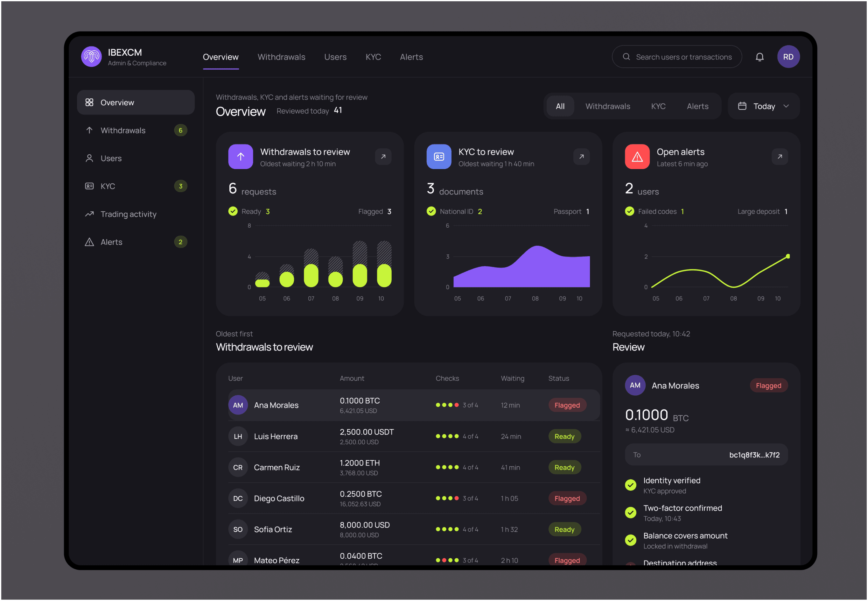Click the sidebar Alerts triangle icon
The image size is (868, 601).
(x=90, y=242)
